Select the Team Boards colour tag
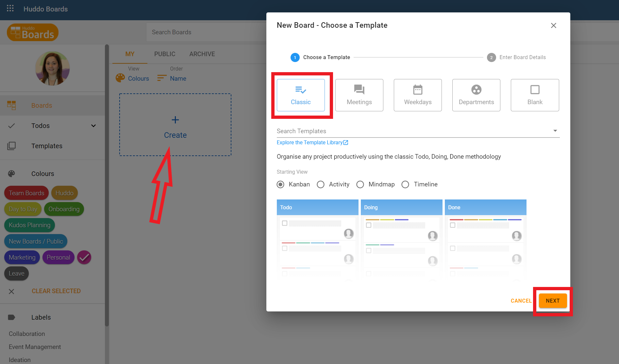 [x=26, y=193]
